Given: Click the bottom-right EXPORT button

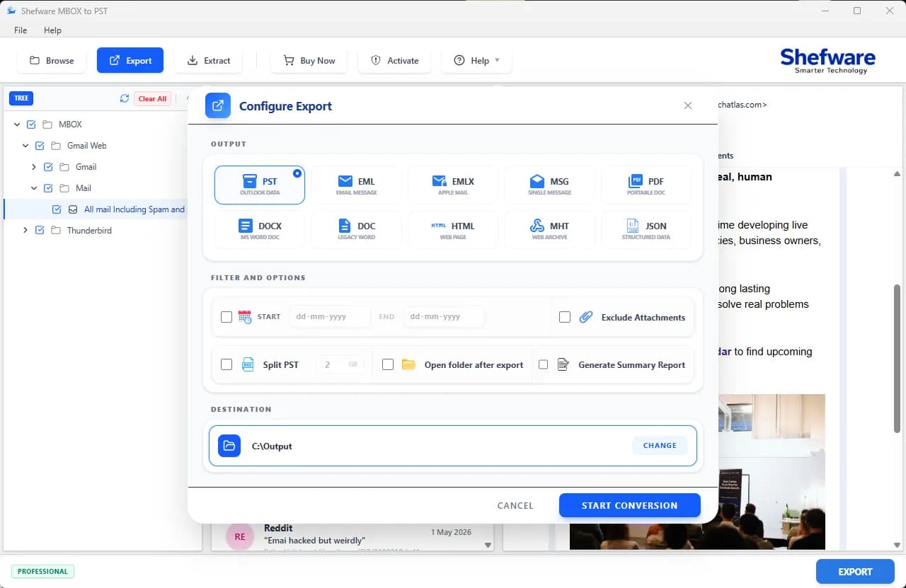Looking at the screenshot, I should tap(855, 572).
